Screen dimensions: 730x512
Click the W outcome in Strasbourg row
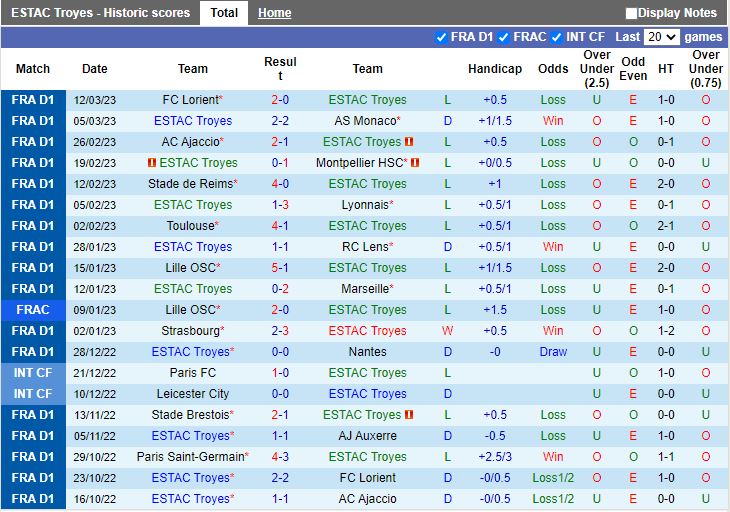click(x=447, y=330)
